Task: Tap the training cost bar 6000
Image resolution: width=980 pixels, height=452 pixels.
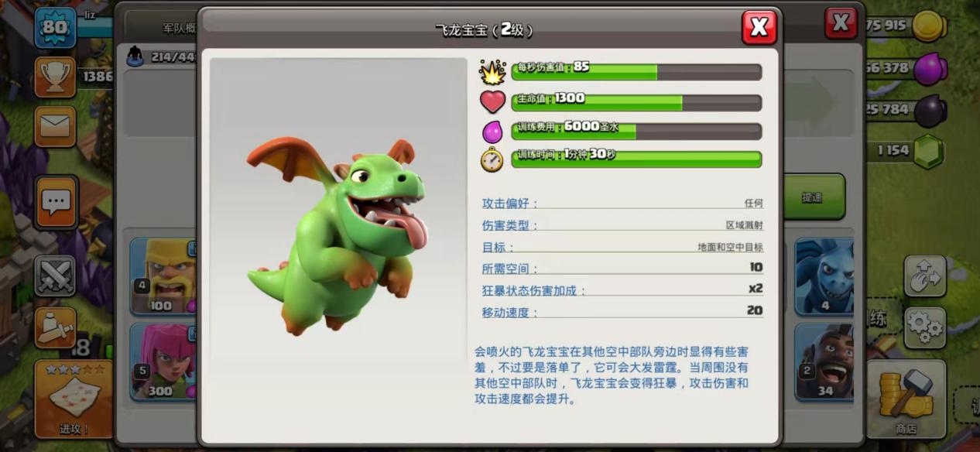Action: pos(636,131)
